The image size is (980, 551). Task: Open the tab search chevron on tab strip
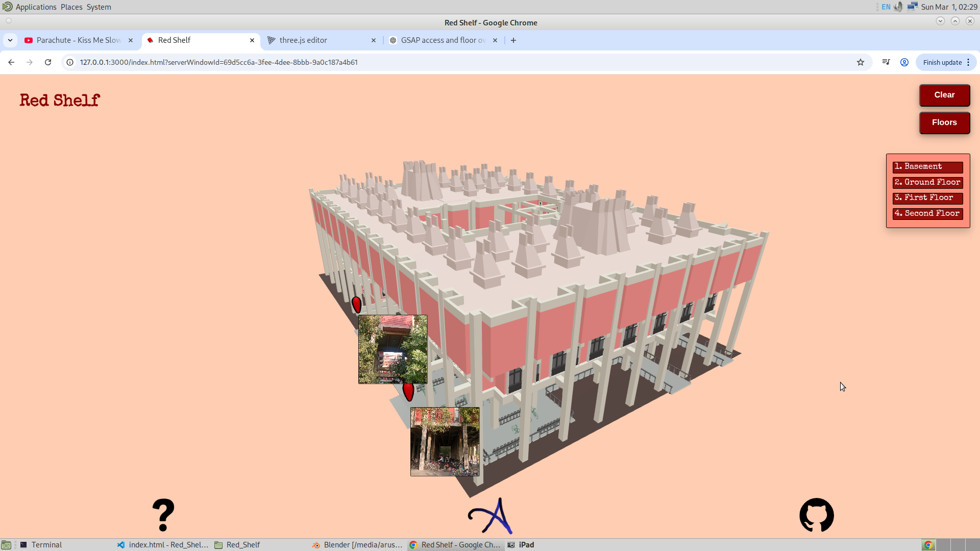pyautogui.click(x=10, y=40)
